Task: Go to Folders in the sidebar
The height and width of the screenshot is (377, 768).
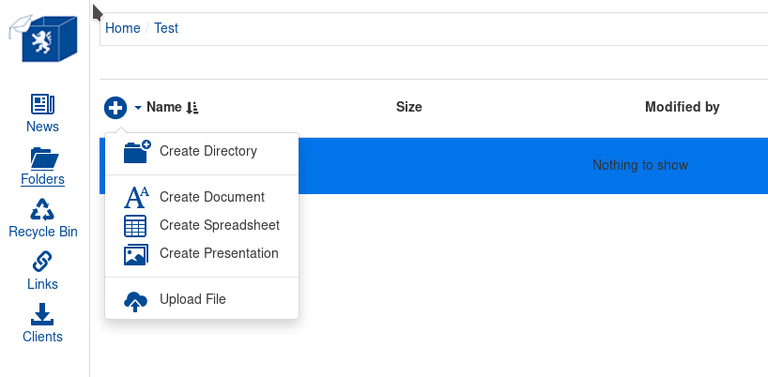Action: point(43,166)
